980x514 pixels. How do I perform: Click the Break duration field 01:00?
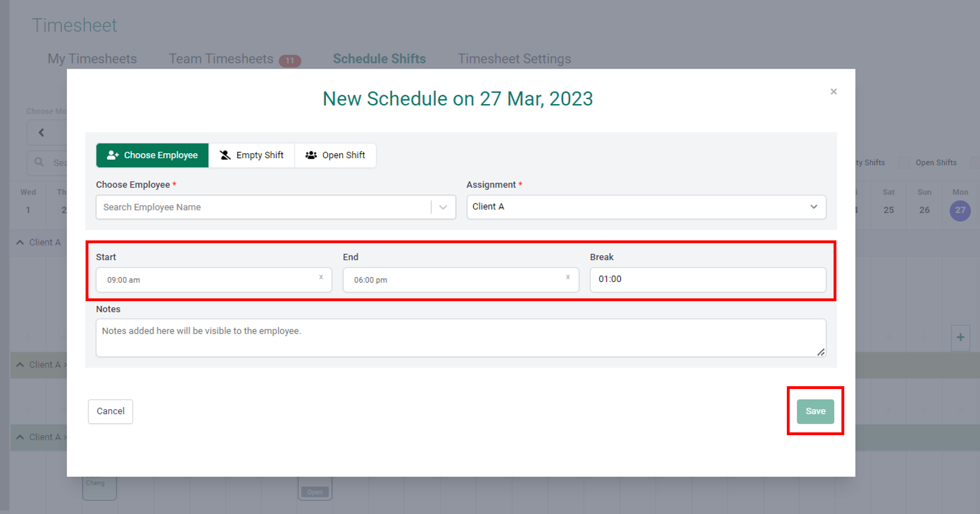[x=708, y=280]
